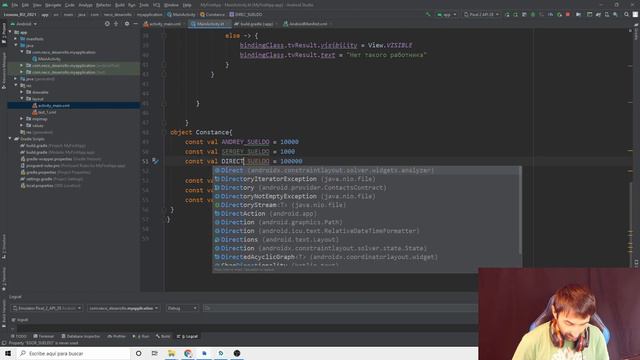Toggle the Logcat tool window button
This screenshot has height=360, width=640.
(187, 336)
